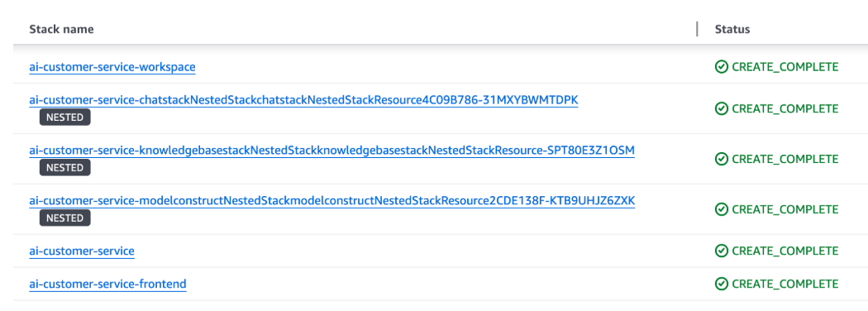The width and height of the screenshot is (868, 311).
Task: Open the knowledgebasestackNestedStack stack link
Action: pyautogui.click(x=331, y=151)
